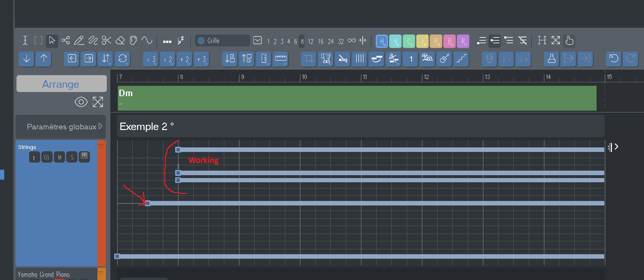Pick the scissors cut tool
This screenshot has height=280, width=644.
click(x=106, y=41)
